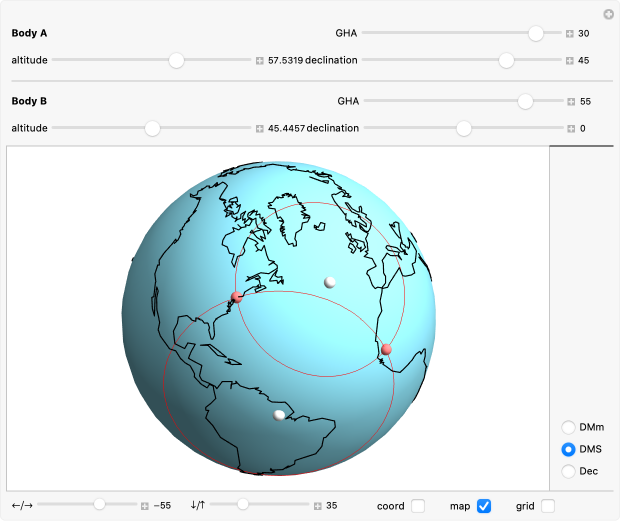Click the Body A GHA value 30
The width and height of the screenshot is (620, 522).
pyautogui.click(x=584, y=34)
